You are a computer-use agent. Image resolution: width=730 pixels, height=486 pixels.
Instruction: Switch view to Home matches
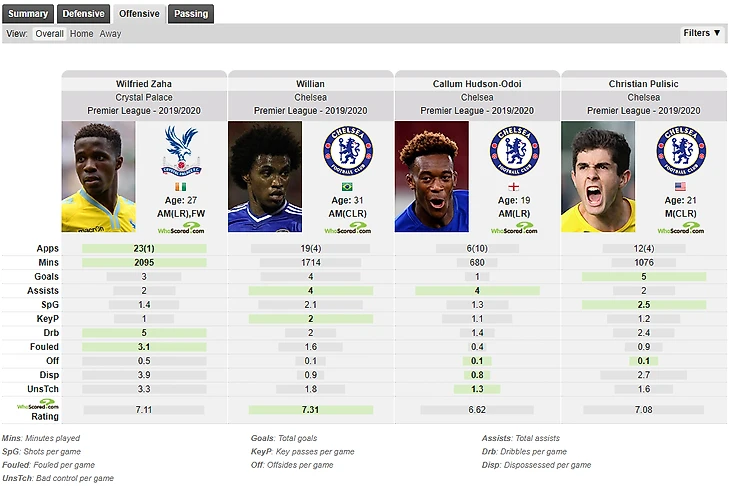click(81, 34)
